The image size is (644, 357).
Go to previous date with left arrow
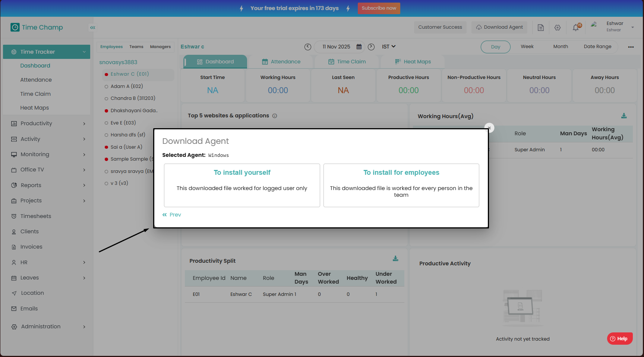pos(307,47)
